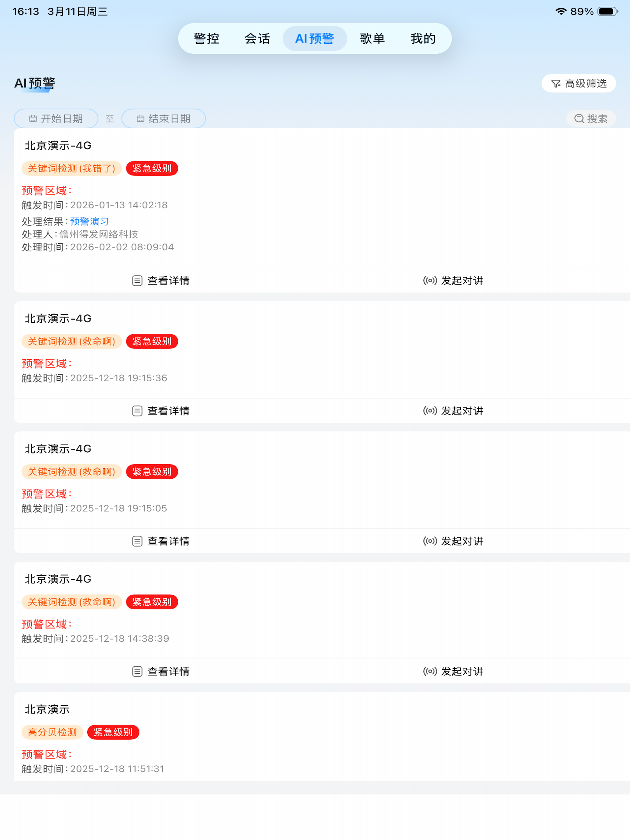Click processing time 2026-02-02 08:09:04

(122, 247)
